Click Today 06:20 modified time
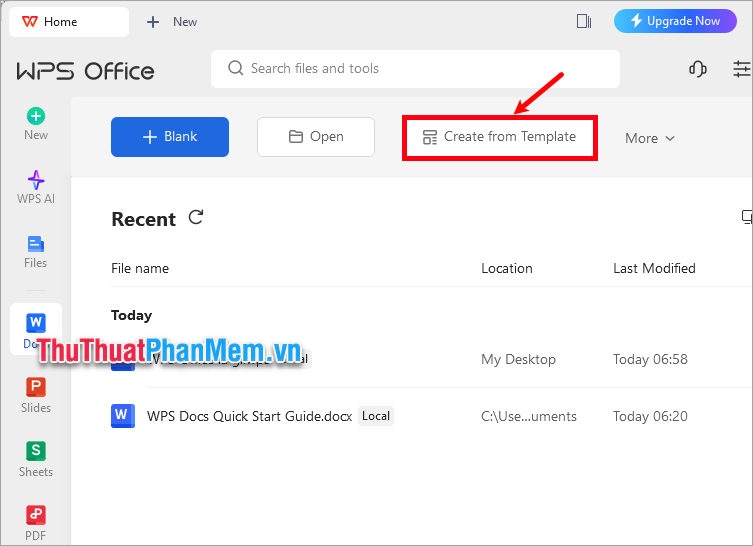This screenshot has width=753, height=546. [650, 416]
